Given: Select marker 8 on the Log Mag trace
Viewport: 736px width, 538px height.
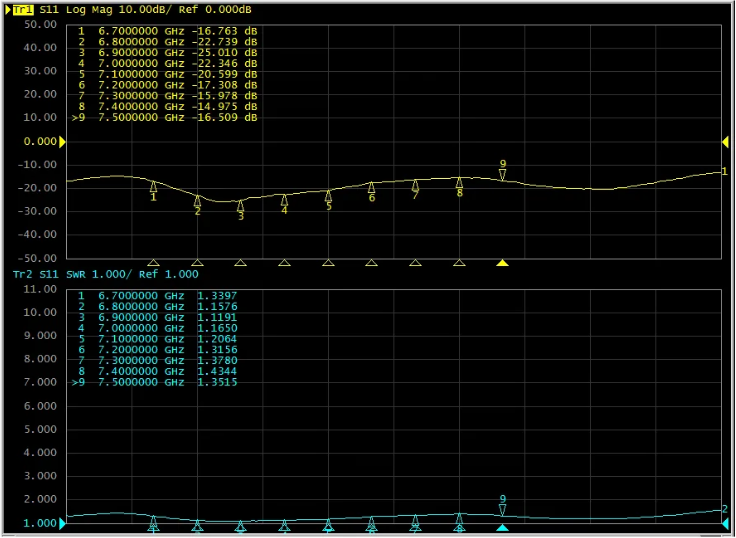Looking at the screenshot, I should (460, 183).
